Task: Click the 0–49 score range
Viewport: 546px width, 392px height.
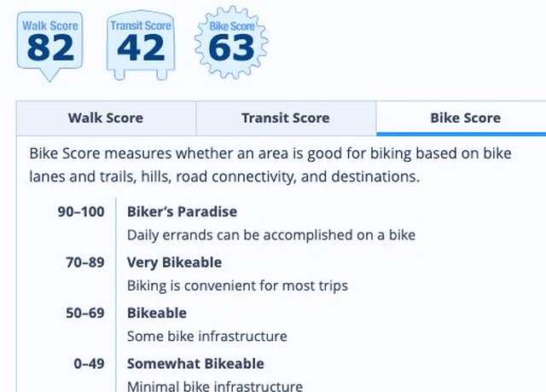Action: point(89,364)
